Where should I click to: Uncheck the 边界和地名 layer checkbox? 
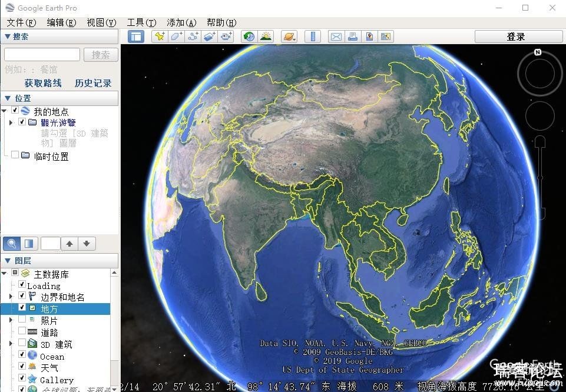click(x=22, y=295)
